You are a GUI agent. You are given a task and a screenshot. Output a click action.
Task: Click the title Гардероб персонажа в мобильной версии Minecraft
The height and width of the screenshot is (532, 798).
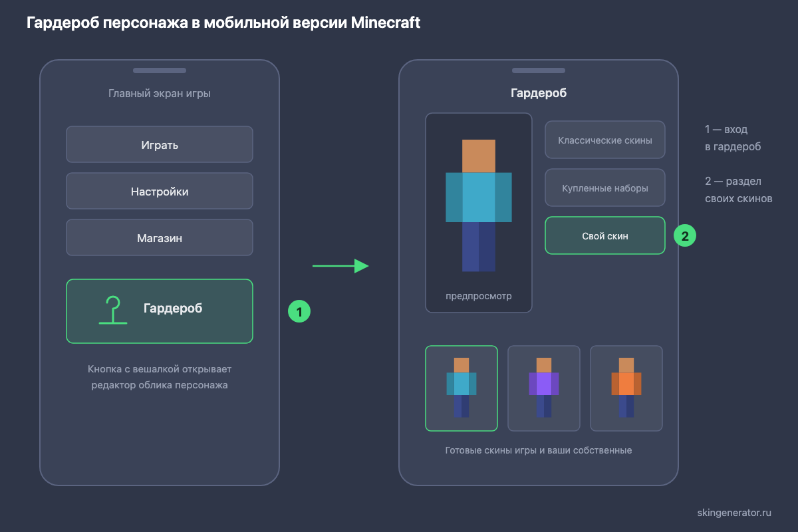(x=223, y=23)
